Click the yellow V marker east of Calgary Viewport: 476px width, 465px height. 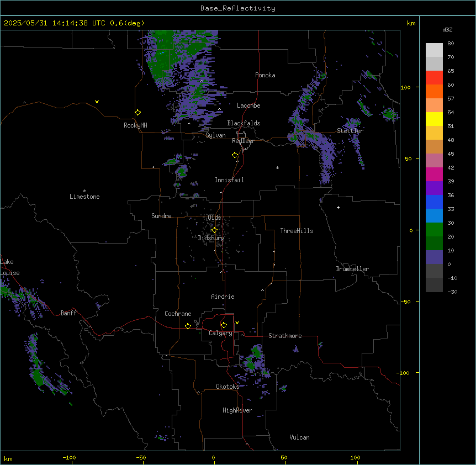(x=237, y=323)
